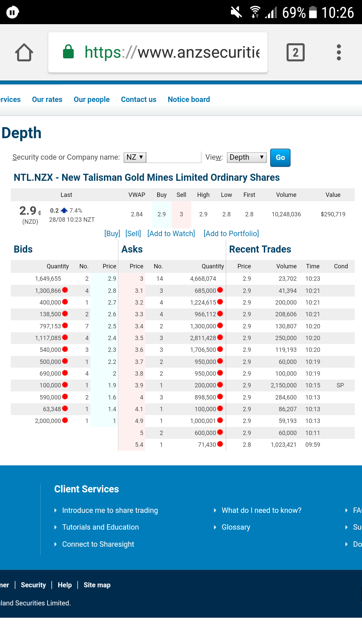Image resolution: width=362 pixels, height=644 pixels.
Task: Tap the Wi-Fi icon in status bar
Action: point(255,12)
